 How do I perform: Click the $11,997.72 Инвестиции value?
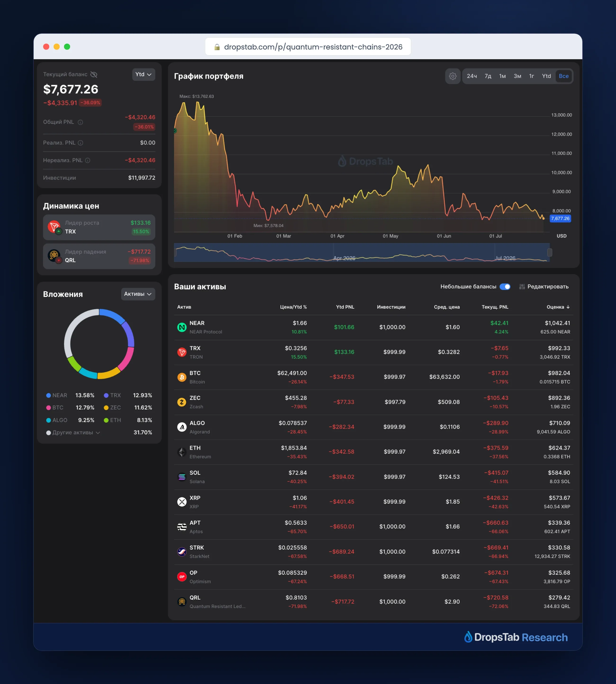(x=142, y=178)
